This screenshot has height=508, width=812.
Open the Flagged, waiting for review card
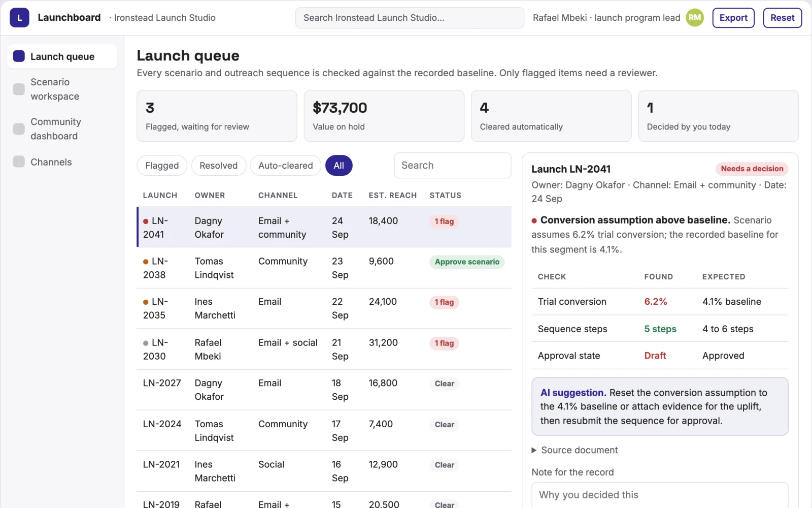click(217, 116)
